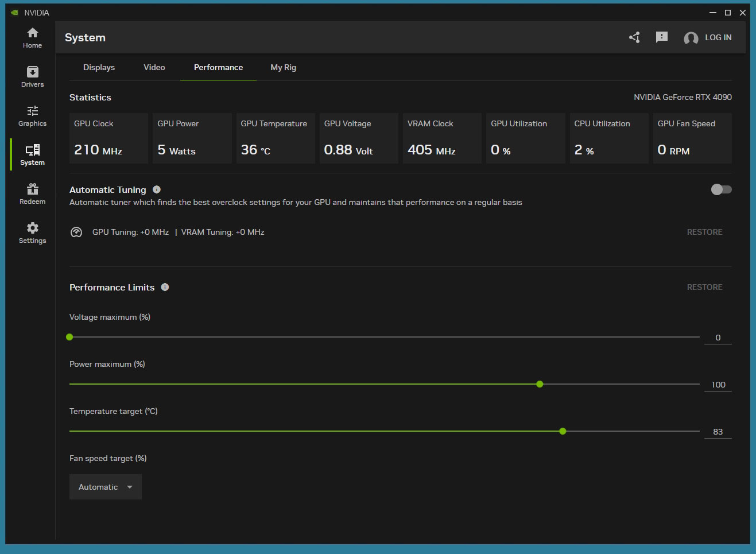Show info for Performance Limits
756x554 pixels.
[x=165, y=287]
